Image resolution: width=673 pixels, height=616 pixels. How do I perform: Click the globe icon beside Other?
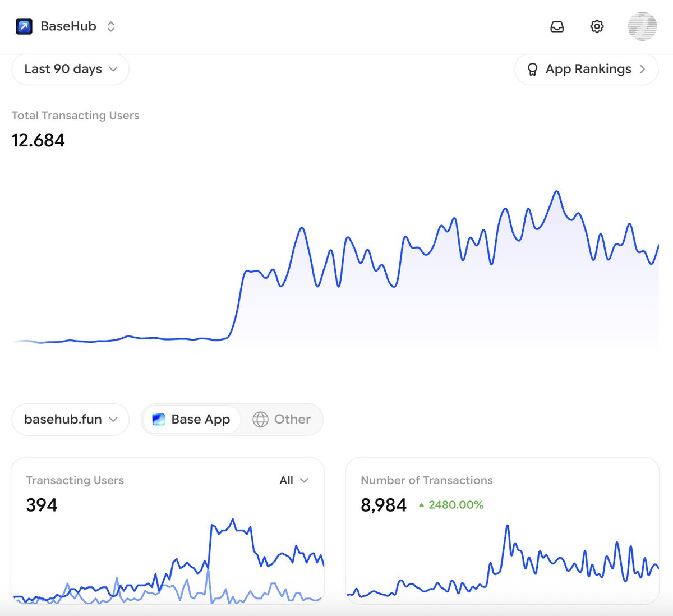(260, 419)
